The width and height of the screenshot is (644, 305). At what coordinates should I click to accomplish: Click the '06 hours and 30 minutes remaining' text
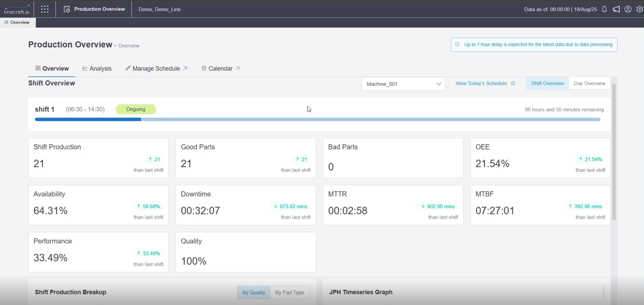point(564,110)
